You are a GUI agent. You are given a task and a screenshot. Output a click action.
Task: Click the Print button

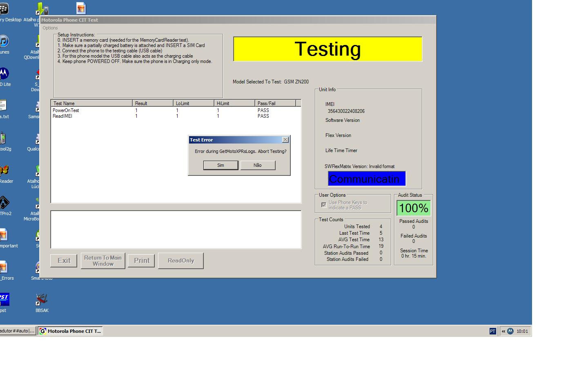pyautogui.click(x=142, y=260)
